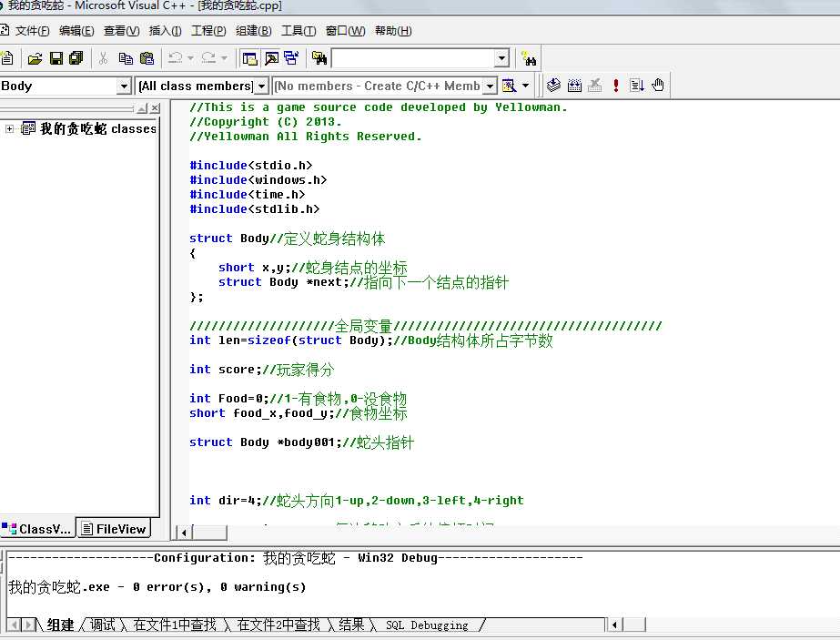Open the WizardBar actions dropdown arrow
Image resolution: width=840 pixels, height=640 pixels.
(525, 86)
